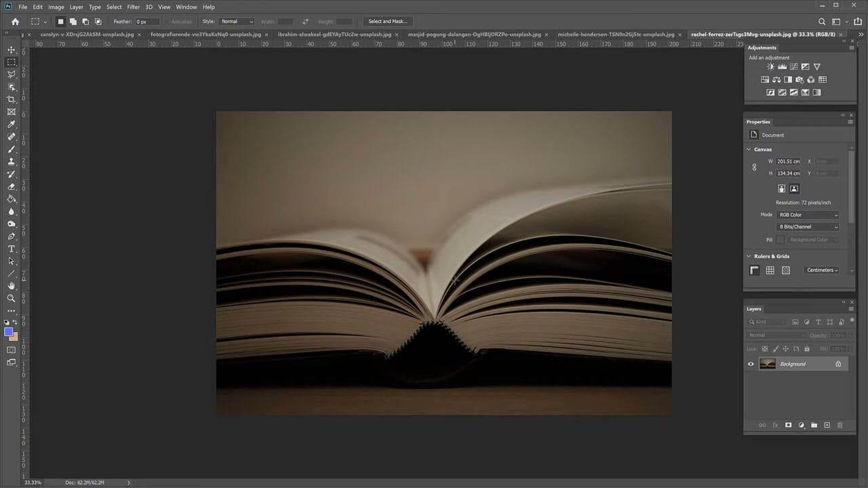868x488 pixels.
Task: Unlock the Background layer padlock
Action: click(838, 363)
